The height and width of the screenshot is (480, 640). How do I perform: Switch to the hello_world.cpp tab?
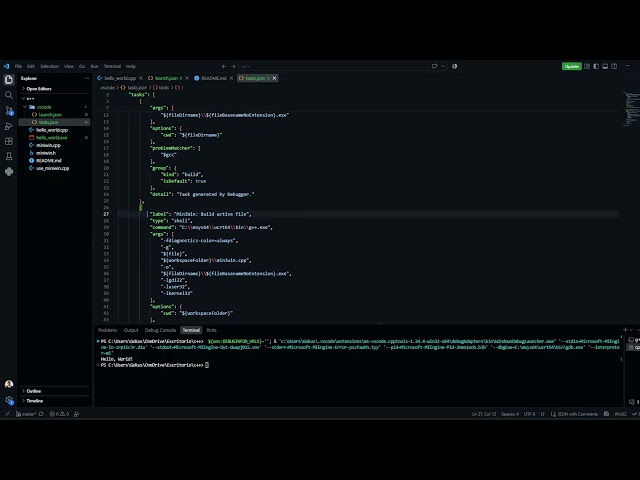pos(120,78)
